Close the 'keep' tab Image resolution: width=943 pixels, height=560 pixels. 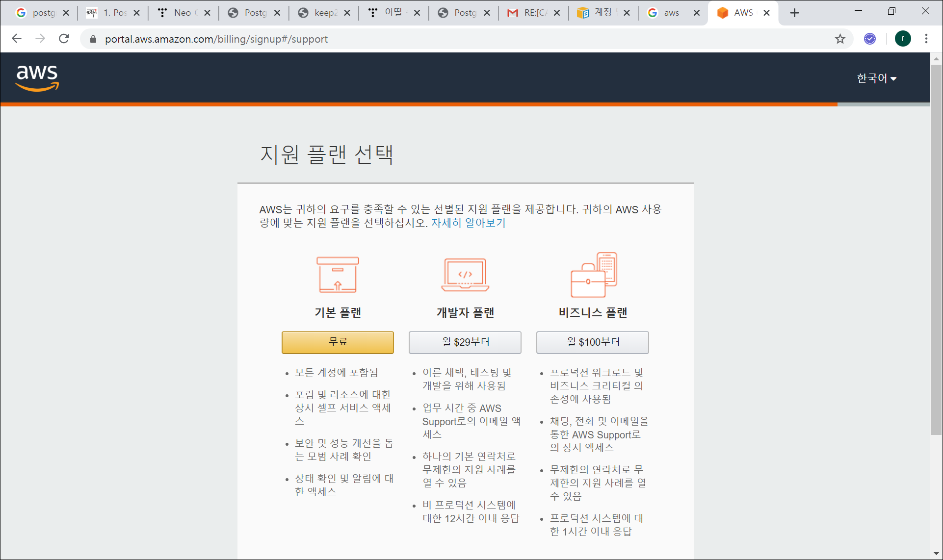coord(347,13)
